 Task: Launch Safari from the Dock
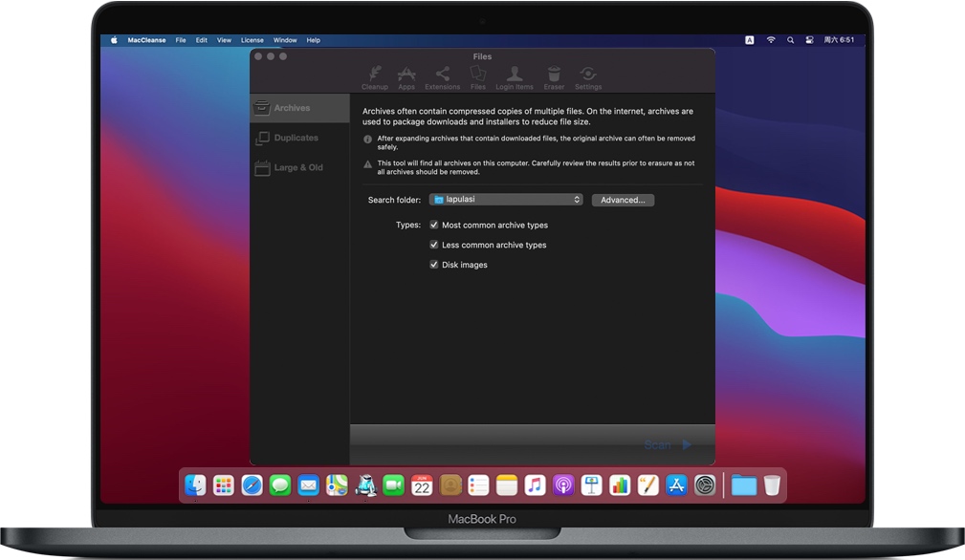point(252,485)
